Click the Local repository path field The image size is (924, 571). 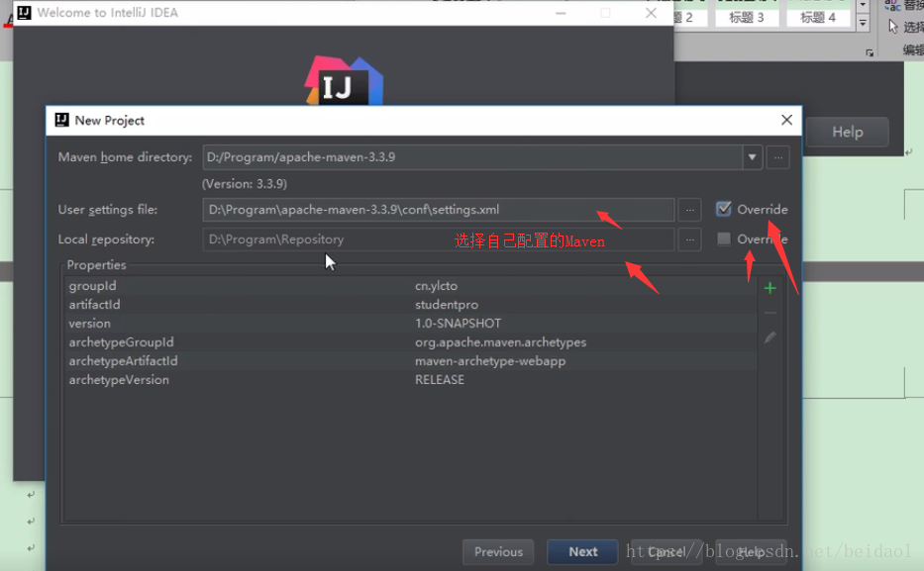tap(439, 239)
